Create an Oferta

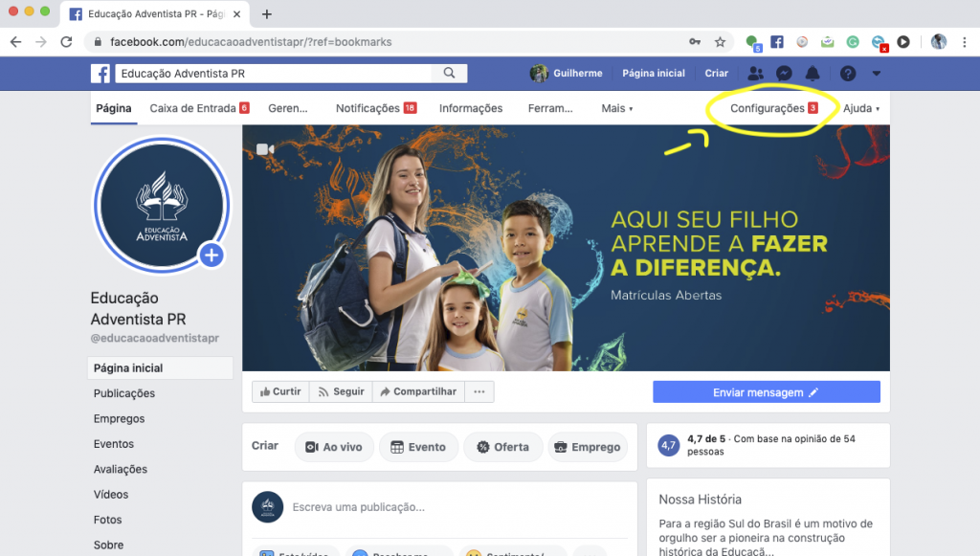tap(503, 447)
